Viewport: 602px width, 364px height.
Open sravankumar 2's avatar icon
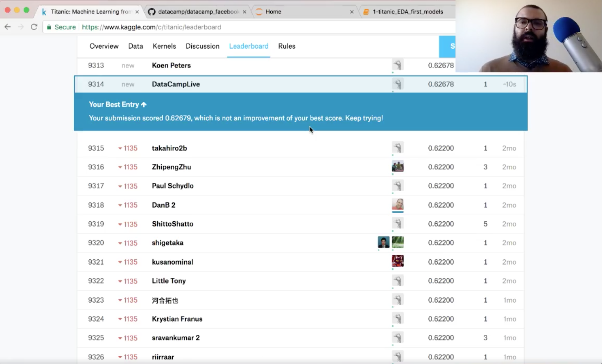(398, 337)
